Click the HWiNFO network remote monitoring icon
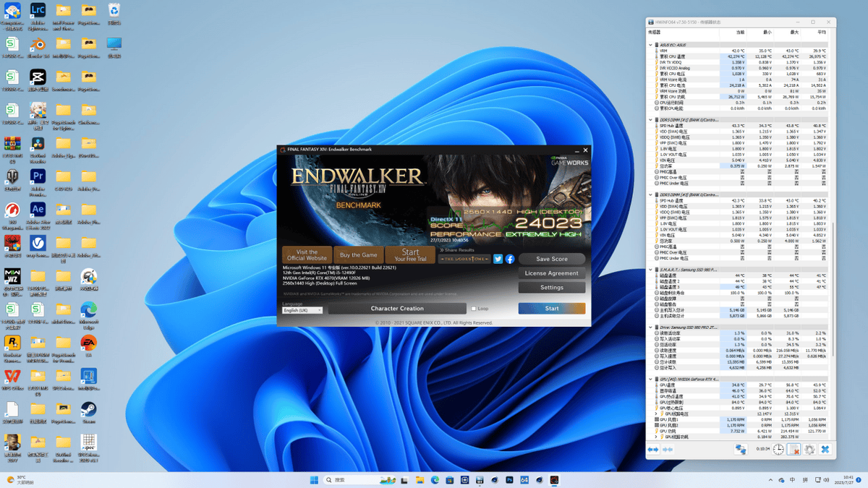Image resolution: width=868 pixels, height=488 pixels. 741,449
